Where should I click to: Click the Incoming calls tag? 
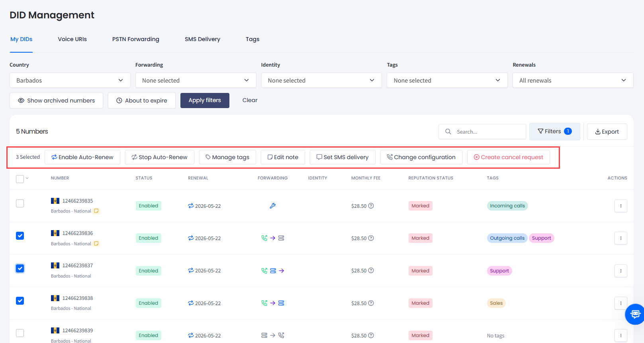click(x=507, y=206)
